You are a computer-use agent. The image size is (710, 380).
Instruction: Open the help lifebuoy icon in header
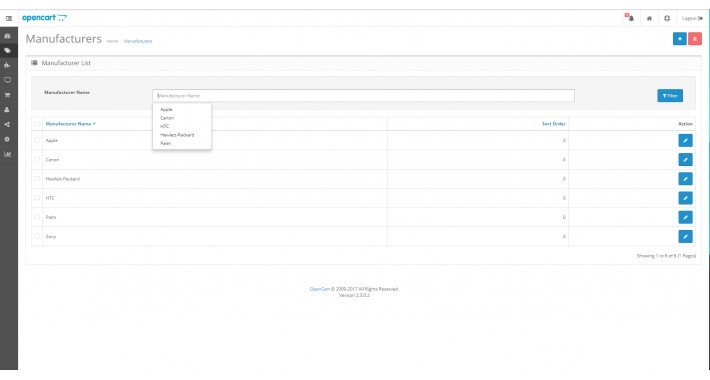click(667, 19)
